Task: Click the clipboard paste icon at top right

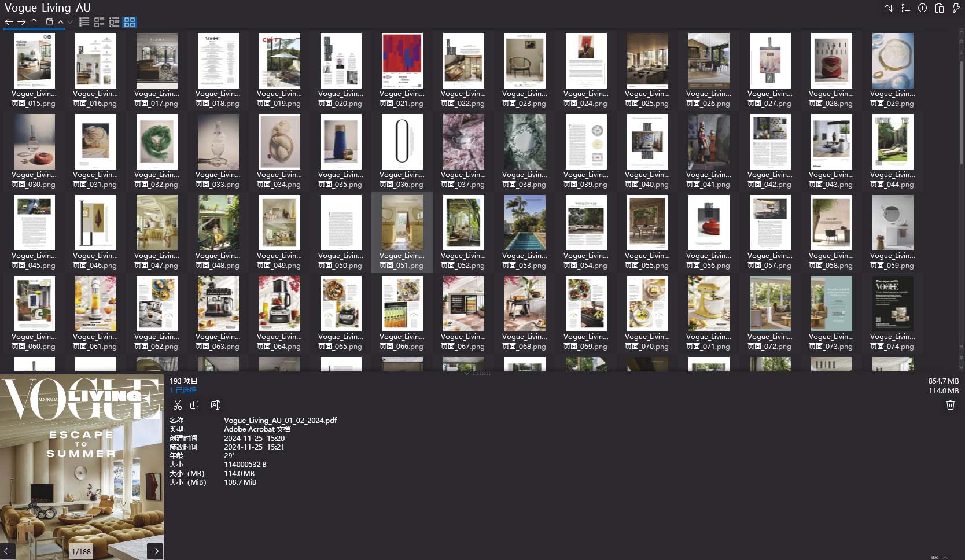Action: [x=940, y=8]
